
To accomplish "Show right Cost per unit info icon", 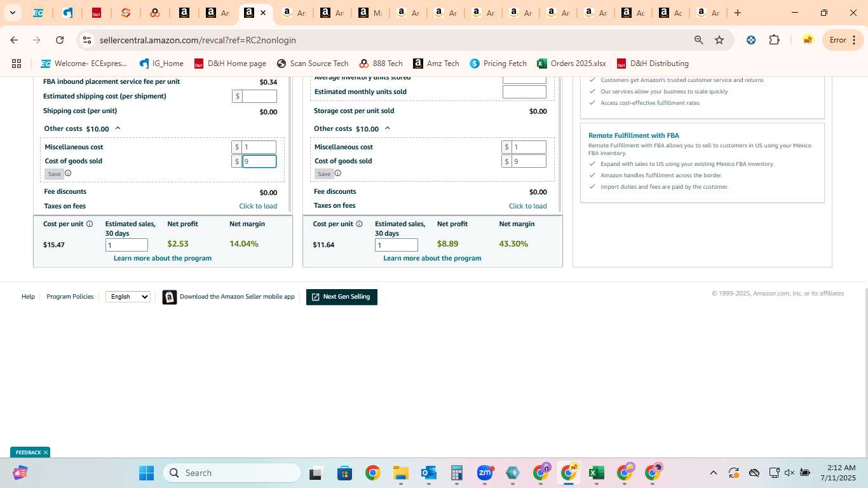I will (x=360, y=224).
